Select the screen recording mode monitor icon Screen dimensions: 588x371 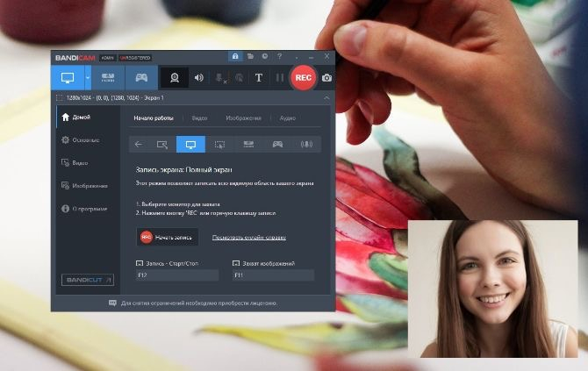pyautogui.click(x=68, y=77)
